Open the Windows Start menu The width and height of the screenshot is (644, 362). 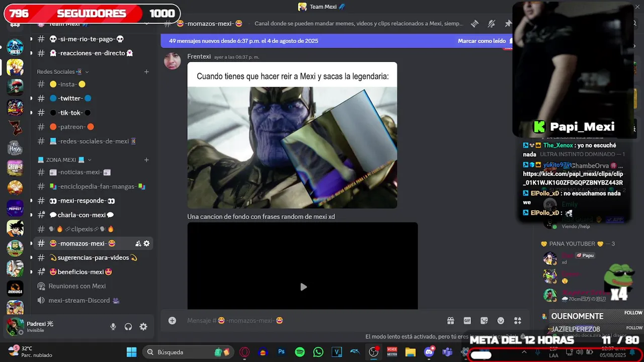pyautogui.click(x=131, y=352)
